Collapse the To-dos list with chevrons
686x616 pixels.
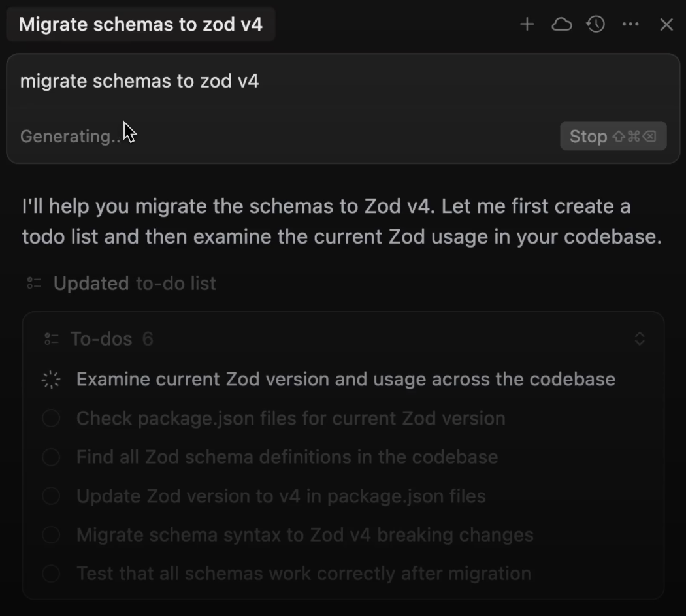click(640, 339)
